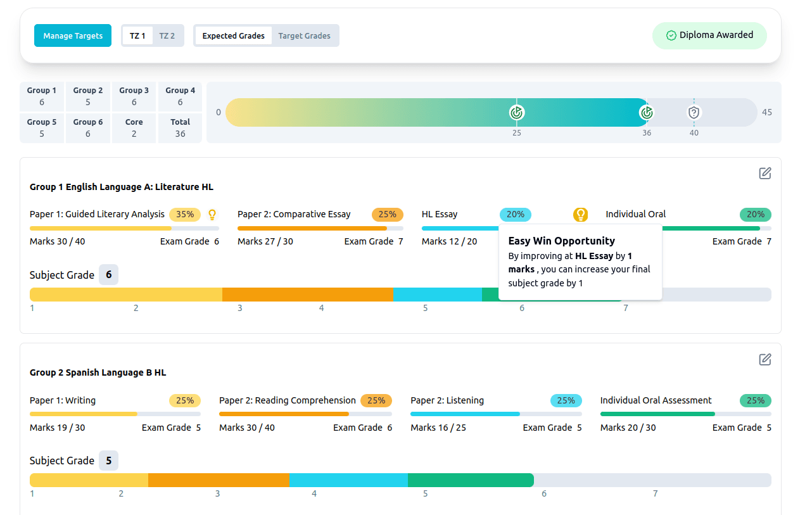Image resolution: width=812 pixels, height=515 pixels.
Task: Click the HL Essay easy win lightbulb
Action: coord(580,215)
